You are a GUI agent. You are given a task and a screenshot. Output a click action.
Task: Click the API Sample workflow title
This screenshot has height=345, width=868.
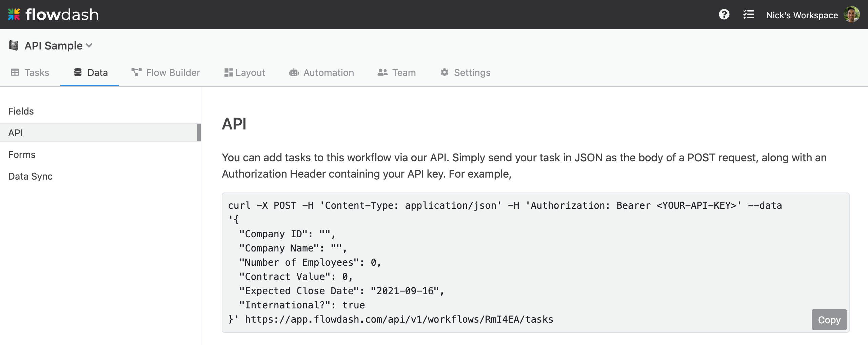click(54, 45)
